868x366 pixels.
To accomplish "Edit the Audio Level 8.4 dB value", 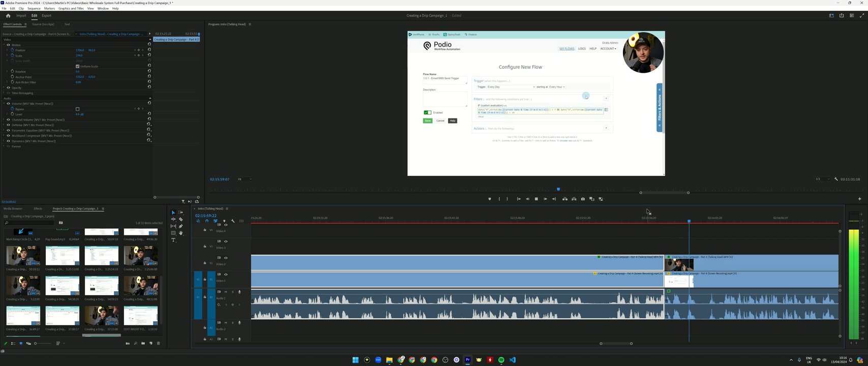I will click(79, 114).
